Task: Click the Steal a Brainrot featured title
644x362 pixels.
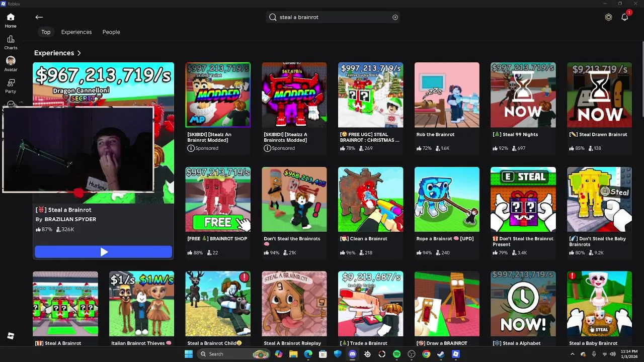Action: [x=63, y=210]
